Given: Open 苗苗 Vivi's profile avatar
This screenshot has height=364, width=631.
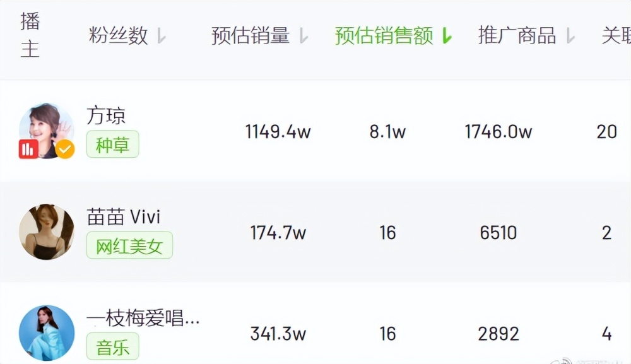Looking at the screenshot, I should click(47, 232).
